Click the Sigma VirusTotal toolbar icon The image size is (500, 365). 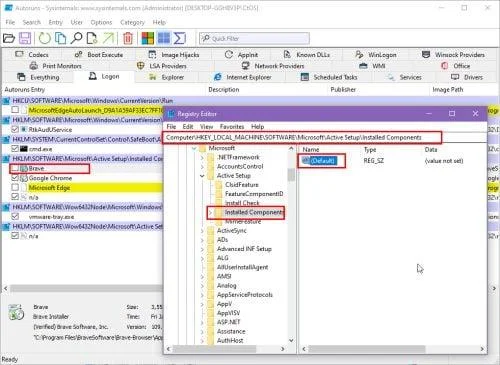click(x=180, y=38)
